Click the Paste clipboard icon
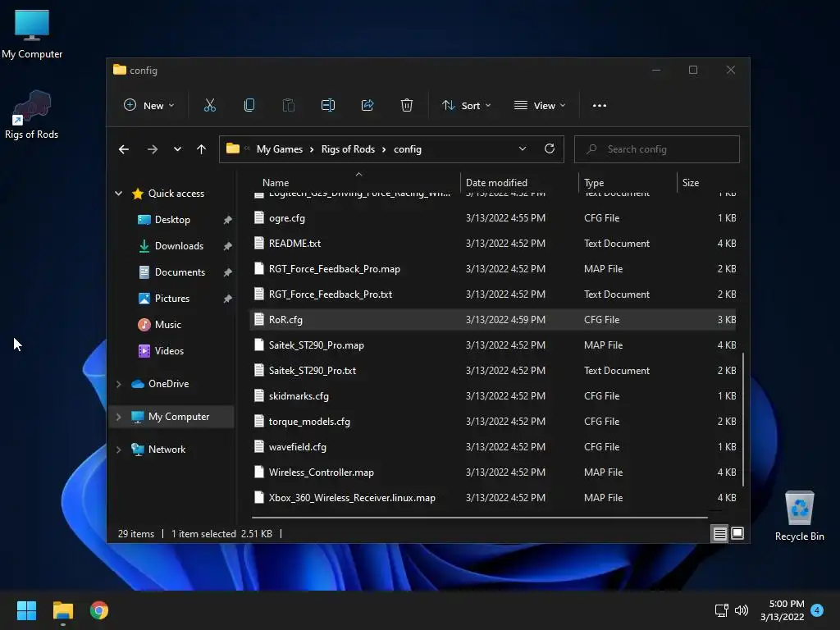The width and height of the screenshot is (840, 630). pyautogui.click(x=289, y=106)
